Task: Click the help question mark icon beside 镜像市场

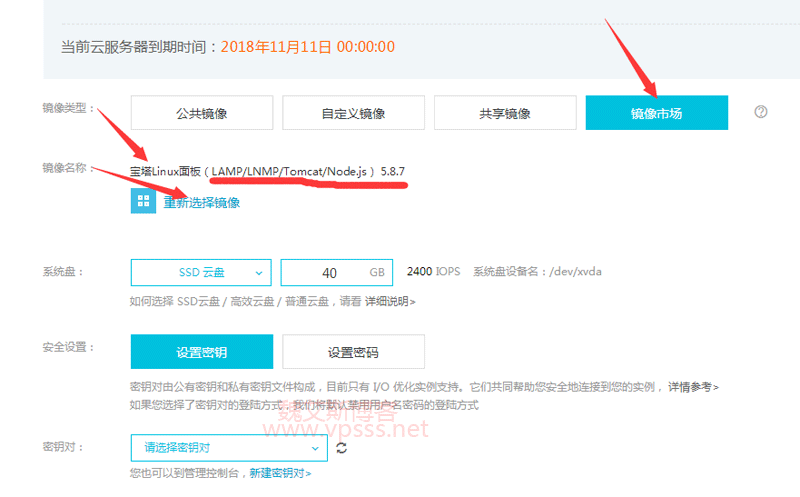Action: (x=761, y=112)
